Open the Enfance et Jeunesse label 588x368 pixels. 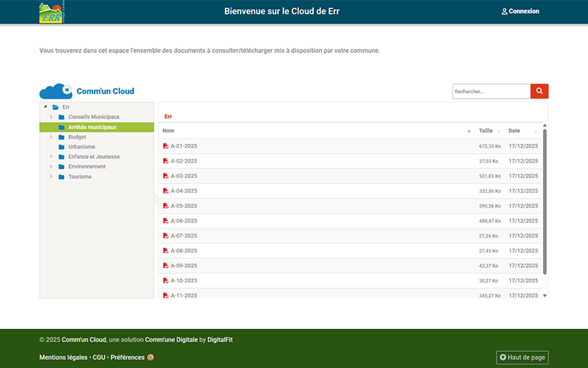[x=94, y=157]
